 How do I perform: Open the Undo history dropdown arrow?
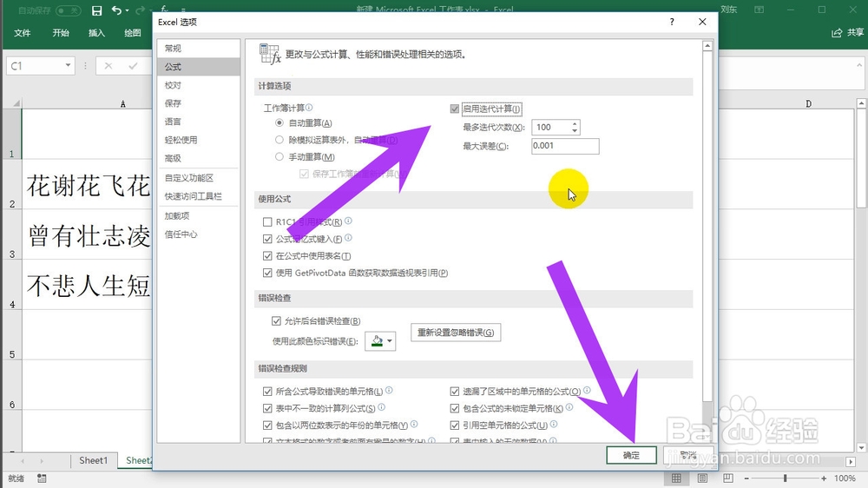[x=128, y=10]
